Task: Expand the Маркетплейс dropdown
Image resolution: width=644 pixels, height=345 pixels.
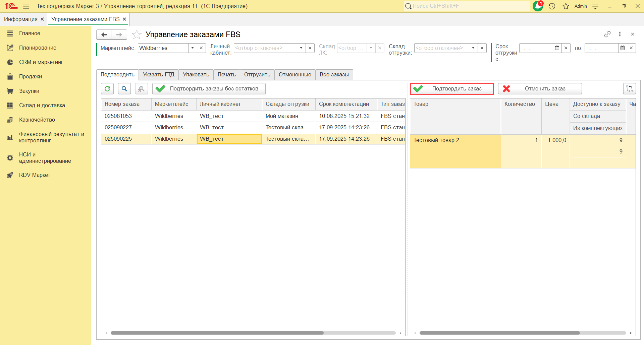Action: click(193, 48)
